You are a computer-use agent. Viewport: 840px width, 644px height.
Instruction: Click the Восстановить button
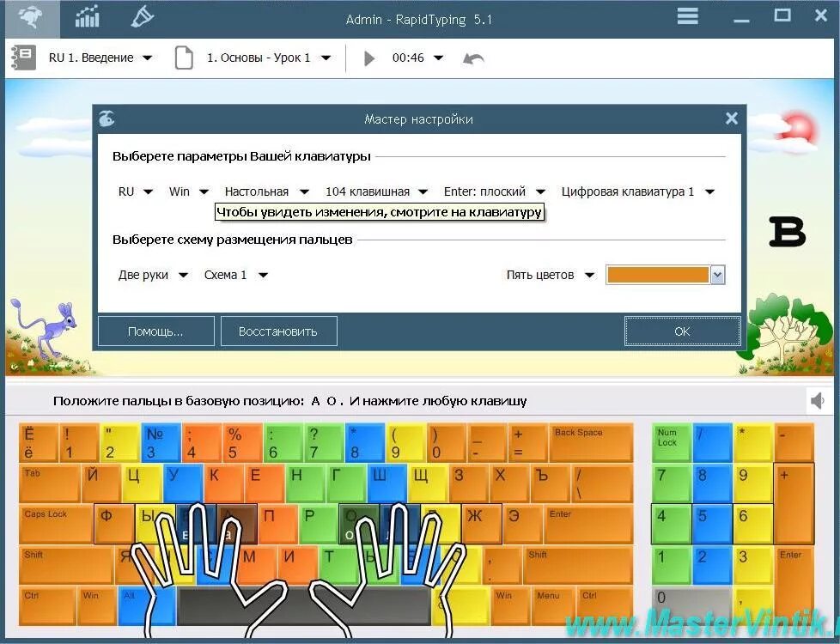[278, 331]
